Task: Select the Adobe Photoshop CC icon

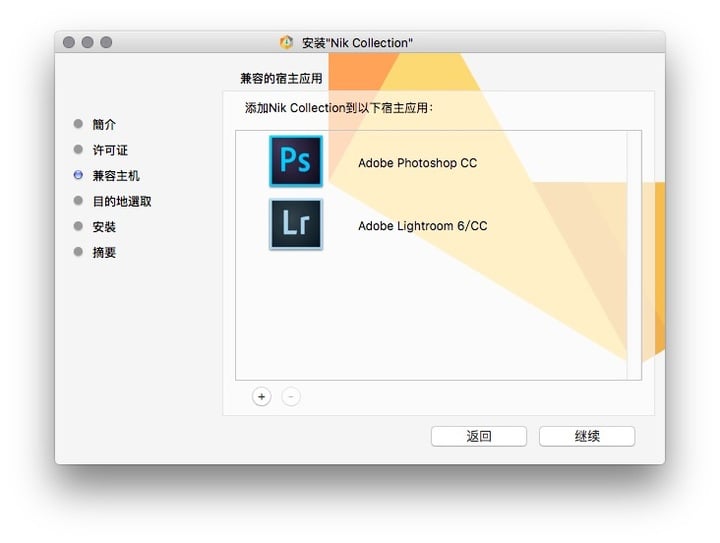Action: pos(295,161)
